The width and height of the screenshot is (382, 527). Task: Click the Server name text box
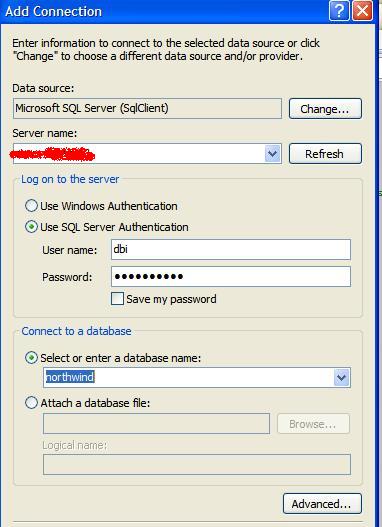tap(139, 154)
